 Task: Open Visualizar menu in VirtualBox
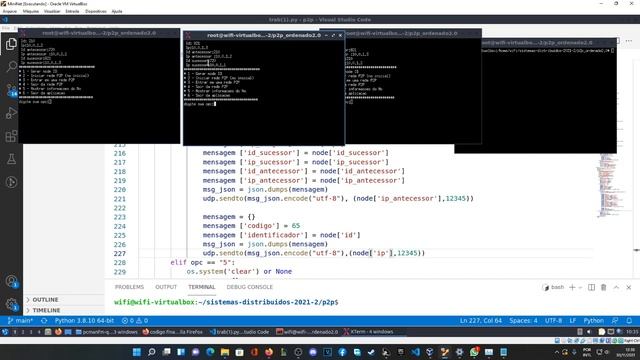click(52, 11)
